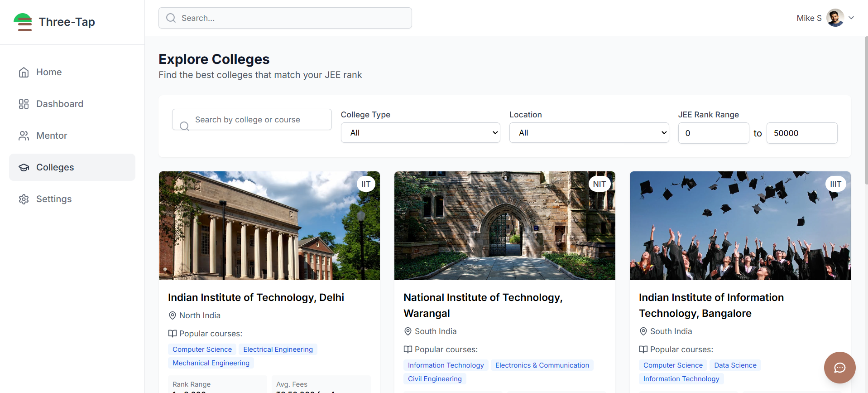
Task: Select the Electronics & Communication tag
Action: point(542,365)
